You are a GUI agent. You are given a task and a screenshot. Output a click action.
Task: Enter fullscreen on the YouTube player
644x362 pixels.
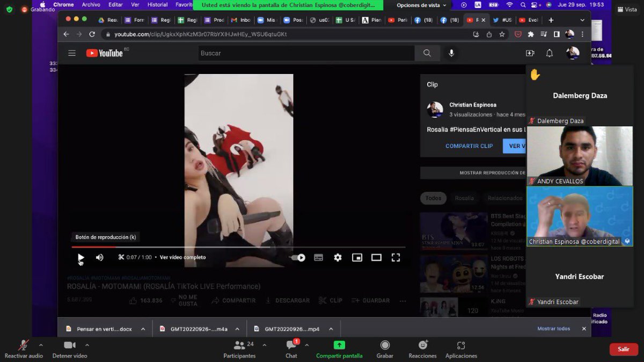point(396,257)
